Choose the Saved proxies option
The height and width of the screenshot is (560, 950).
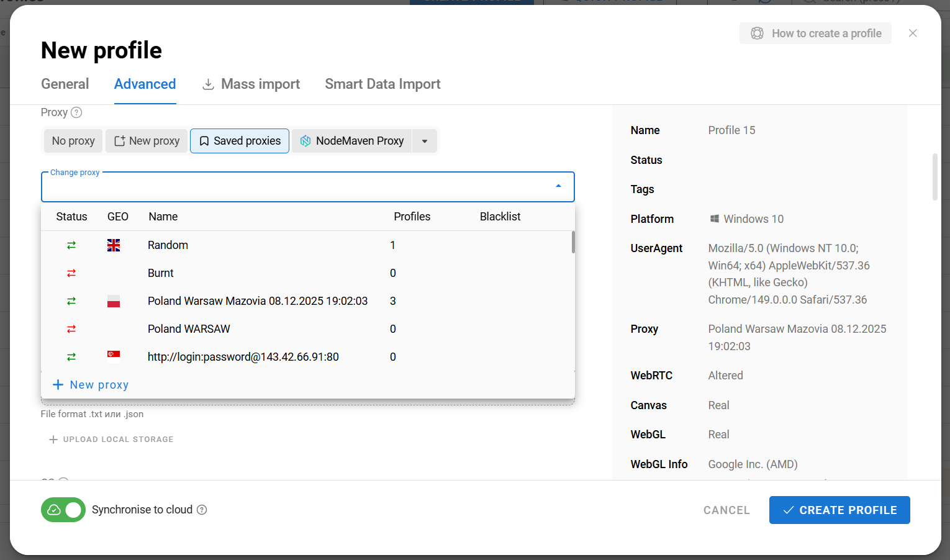tap(240, 141)
